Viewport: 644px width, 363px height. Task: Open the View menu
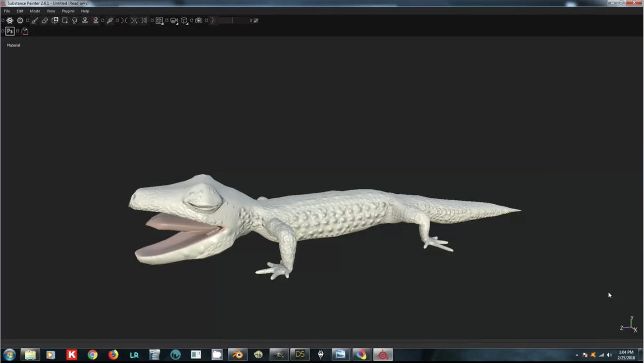(x=51, y=11)
